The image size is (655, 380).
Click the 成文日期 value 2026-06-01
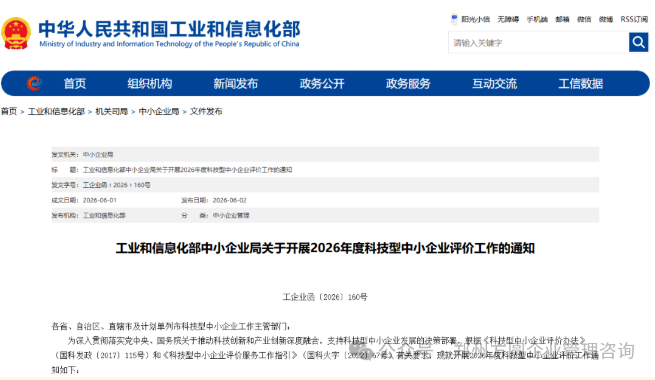click(x=100, y=200)
